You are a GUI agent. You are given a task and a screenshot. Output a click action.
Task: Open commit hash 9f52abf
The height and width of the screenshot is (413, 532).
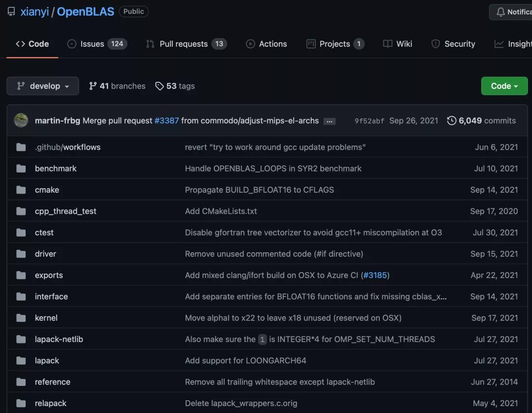point(369,121)
